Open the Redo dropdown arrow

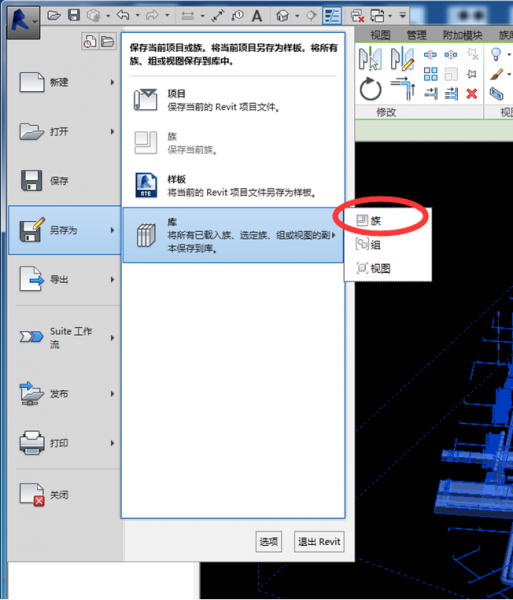pos(167,16)
